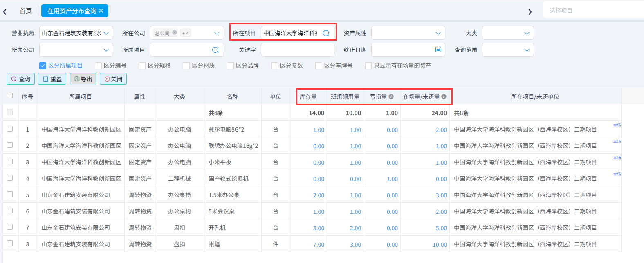Expand the 大类 dropdown

pyautogui.click(x=508, y=33)
